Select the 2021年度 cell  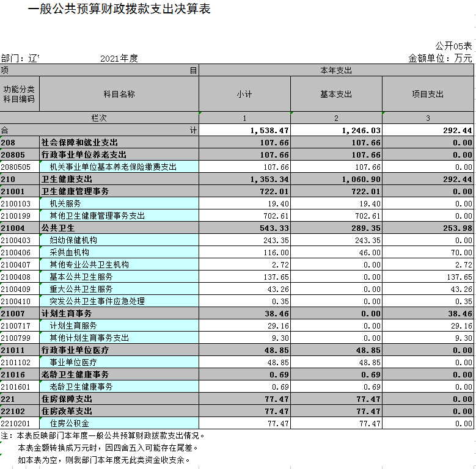tap(119, 58)
